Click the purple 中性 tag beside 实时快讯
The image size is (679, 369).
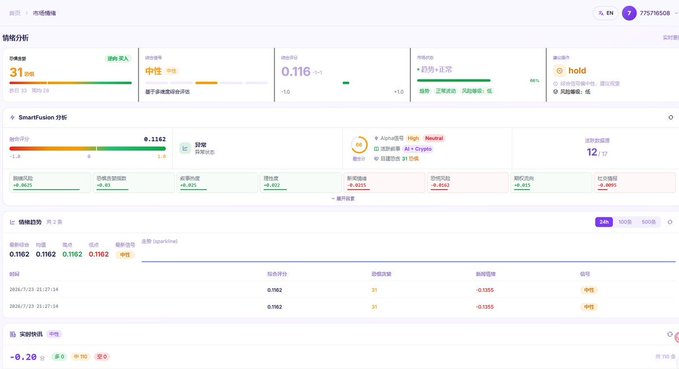pyautogui.click(x=54, y=334)
